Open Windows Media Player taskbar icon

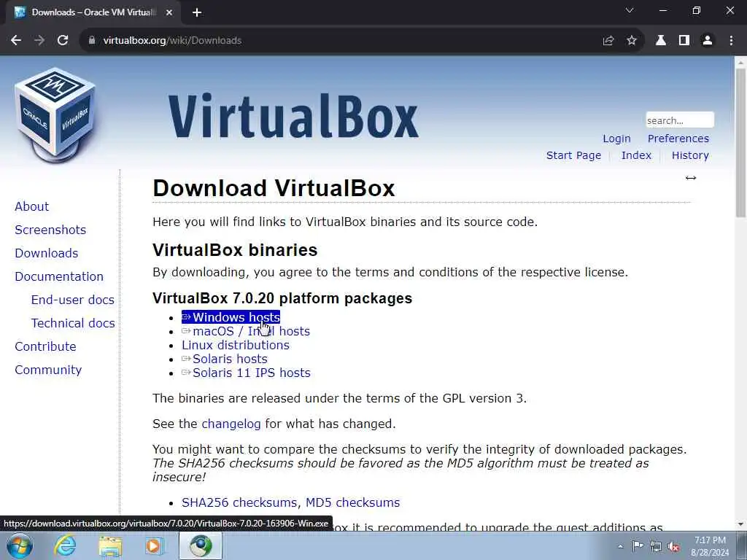154,545
